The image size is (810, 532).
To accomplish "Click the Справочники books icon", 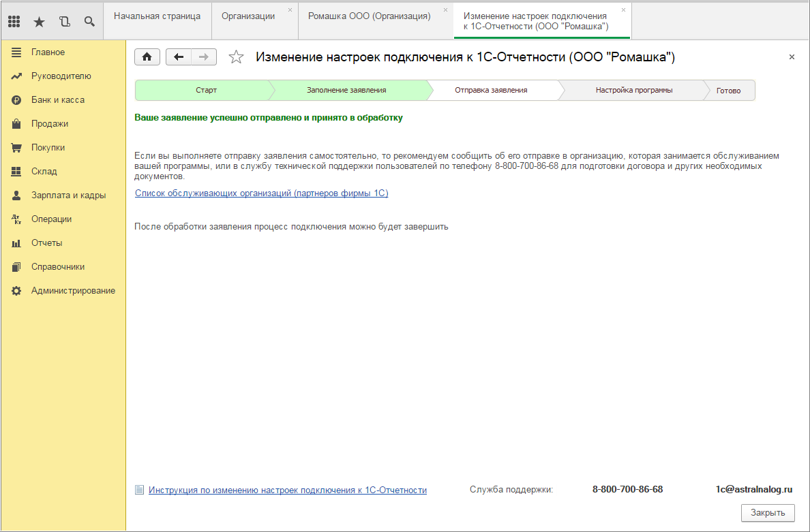I will click(x=16, y=267).
